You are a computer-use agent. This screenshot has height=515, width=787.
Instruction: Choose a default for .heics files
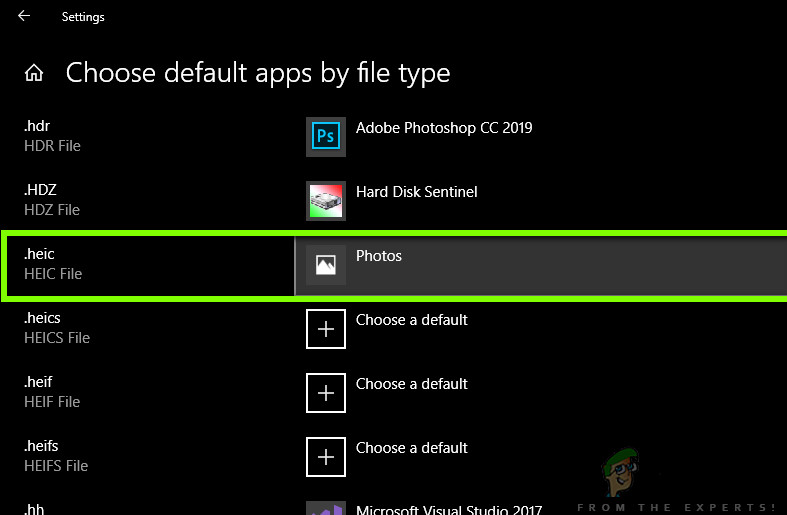click(411, 320)
